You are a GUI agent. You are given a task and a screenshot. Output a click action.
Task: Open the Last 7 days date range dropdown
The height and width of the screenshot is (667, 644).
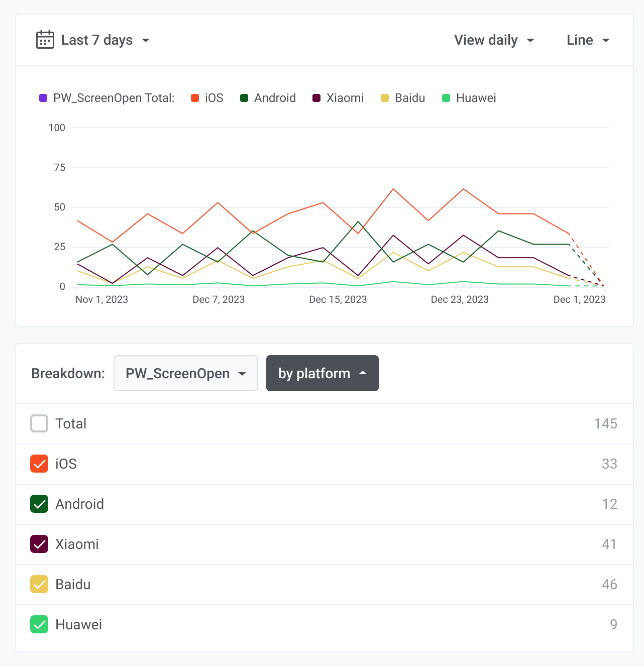click(97, 40)
